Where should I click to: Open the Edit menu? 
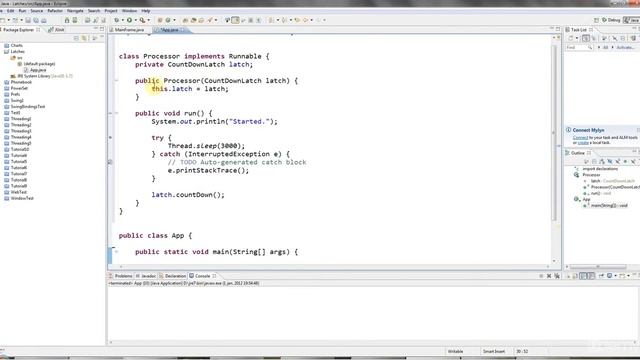click(11, 11)
